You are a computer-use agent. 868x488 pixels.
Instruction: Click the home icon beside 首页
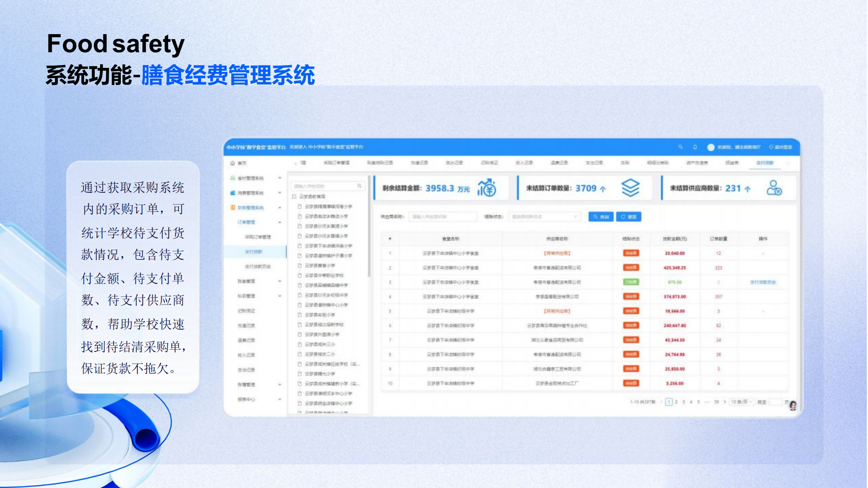click(232, 163)
